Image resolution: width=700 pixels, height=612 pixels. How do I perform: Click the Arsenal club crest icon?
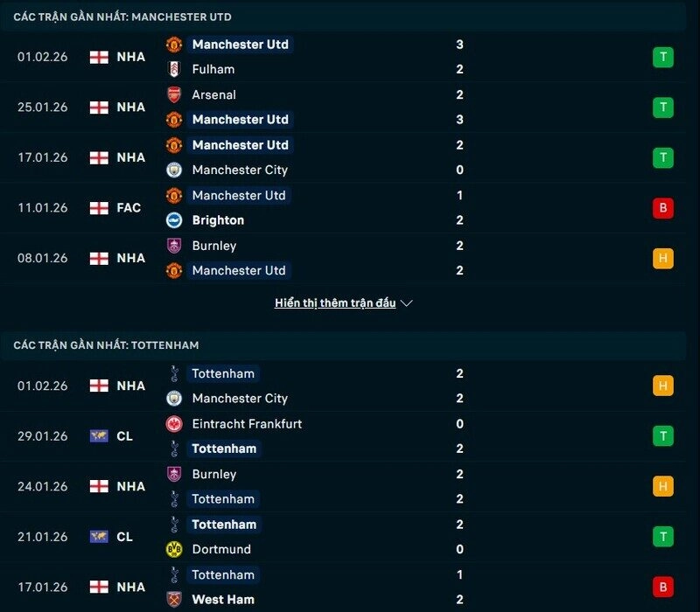point(174,94)
